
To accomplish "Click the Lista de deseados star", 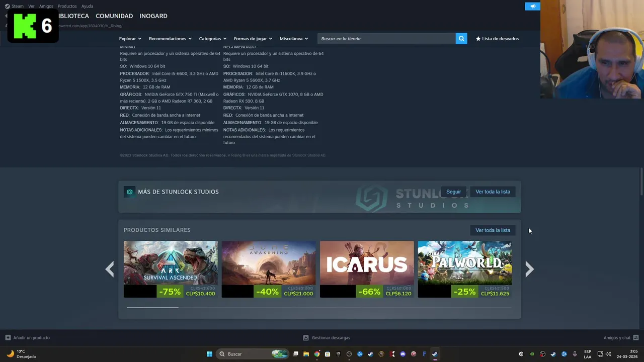I will pyautogui.click(x=478, y=39).
